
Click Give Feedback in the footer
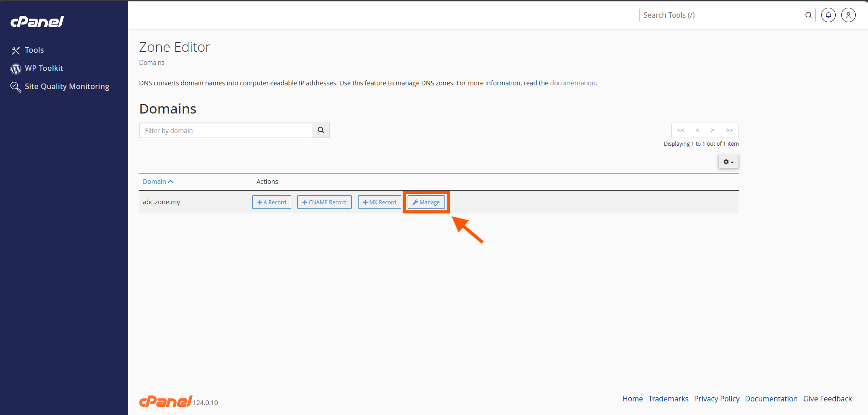(827, 399)
